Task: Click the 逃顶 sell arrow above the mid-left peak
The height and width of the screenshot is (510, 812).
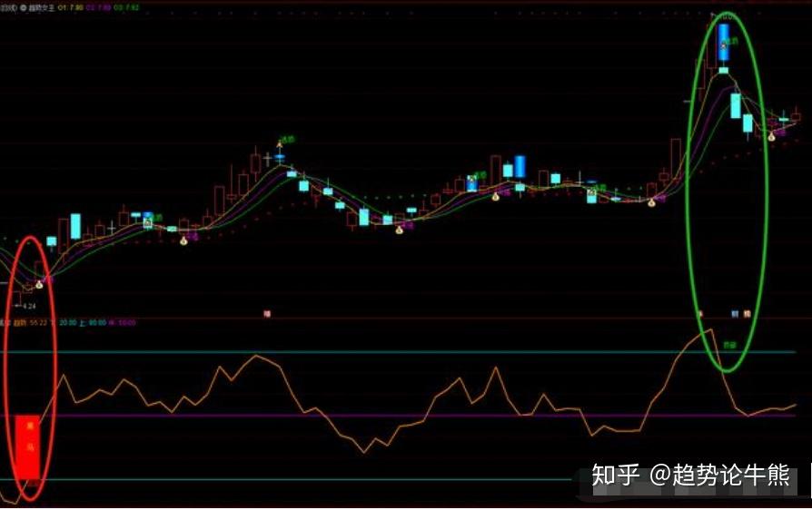Action: click(281, 142)
